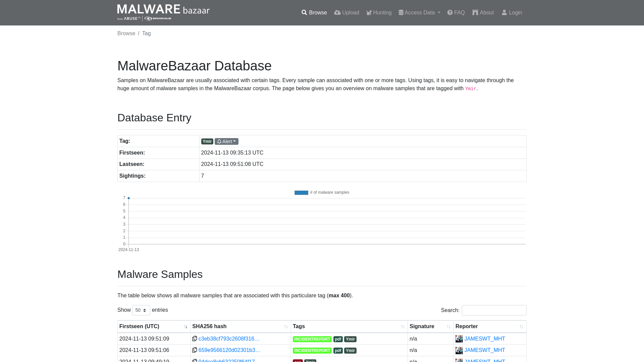Viewport: 644px width, 362px height.
Task: Open the Browse menu item
Action: pos(314,13)
